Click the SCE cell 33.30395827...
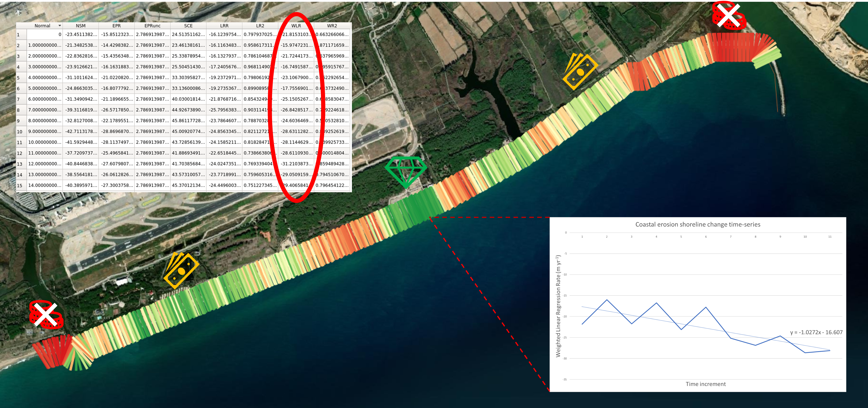The height and width of the screenshot is (408, 868). (x=188, y=78)
